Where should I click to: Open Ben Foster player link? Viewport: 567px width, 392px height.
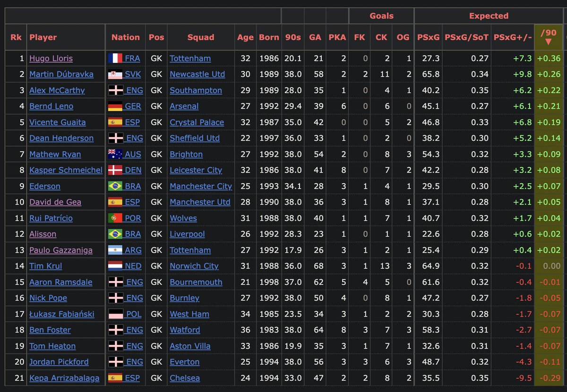(x=50, y=330)
